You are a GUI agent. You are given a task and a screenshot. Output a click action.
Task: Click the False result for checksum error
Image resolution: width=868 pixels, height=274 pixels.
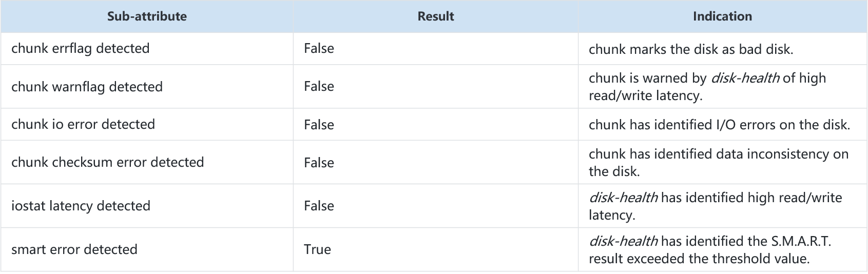(x=319, y=163)
